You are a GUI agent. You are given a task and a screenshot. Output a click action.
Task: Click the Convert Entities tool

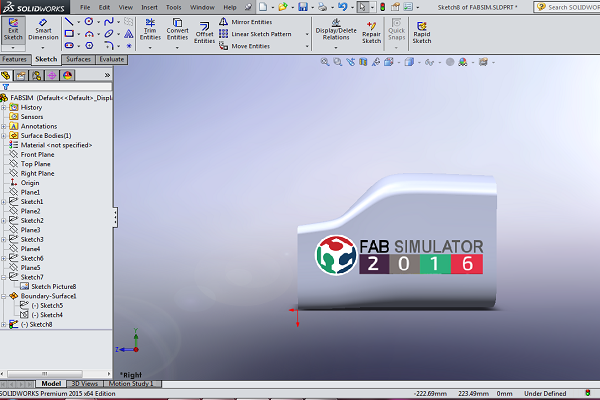pyautogui.click(x=177, y=29)
